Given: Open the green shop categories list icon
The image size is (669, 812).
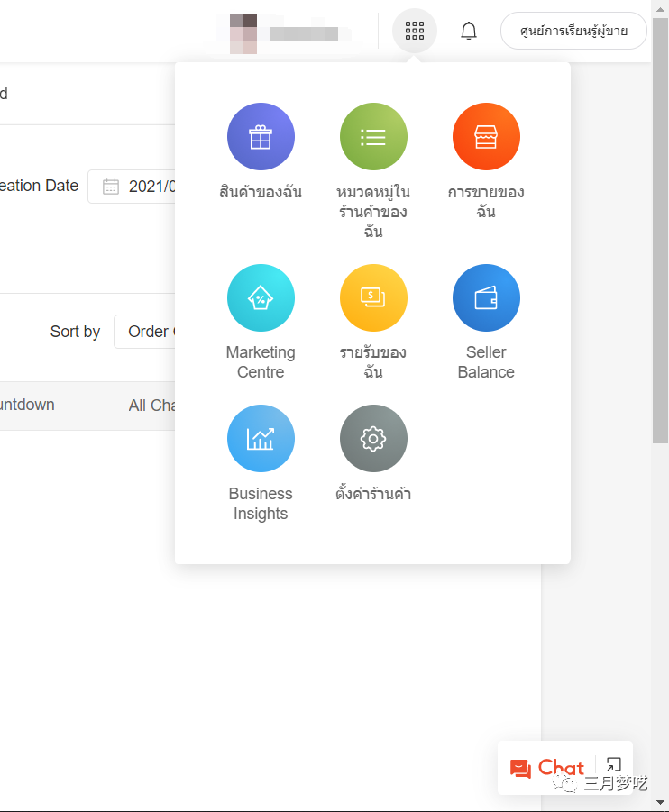Looking at the screenshot, I should click(x=373, y=137).
